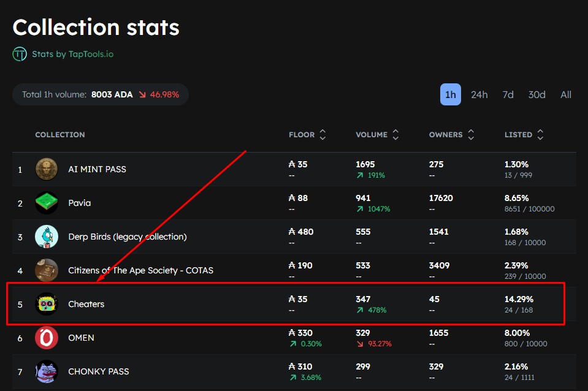The height and width of the screenshot is (391, 588).
Task: Click Pavia listed ratio 8651 / 100000
Action: 530,209
